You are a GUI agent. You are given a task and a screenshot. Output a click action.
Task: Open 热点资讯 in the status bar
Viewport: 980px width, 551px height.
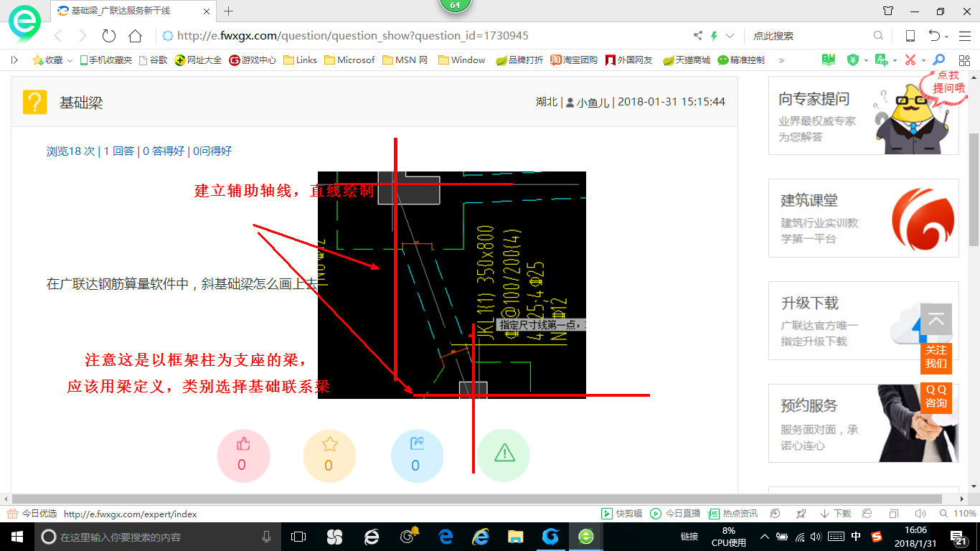tap(733, 514)
